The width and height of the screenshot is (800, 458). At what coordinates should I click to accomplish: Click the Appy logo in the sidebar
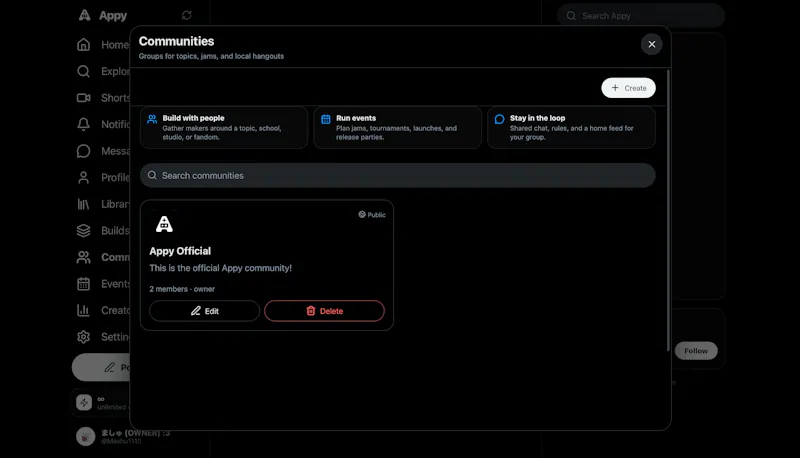[85, 15]
